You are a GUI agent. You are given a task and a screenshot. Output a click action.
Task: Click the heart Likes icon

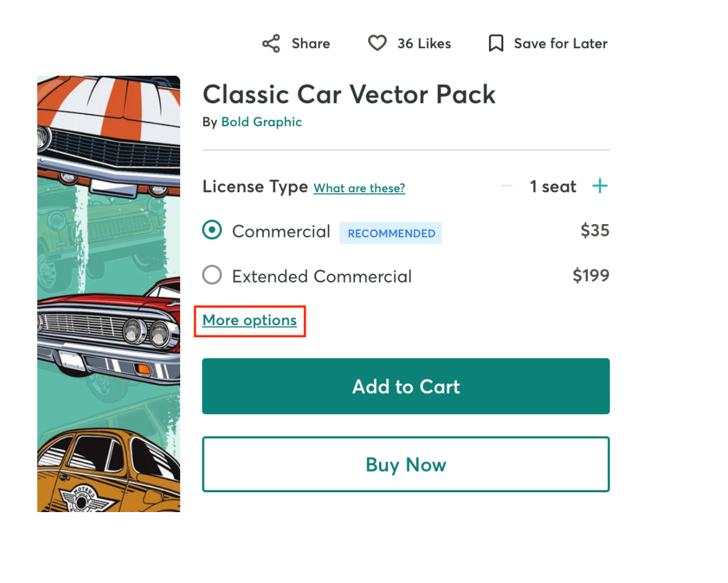377,43
